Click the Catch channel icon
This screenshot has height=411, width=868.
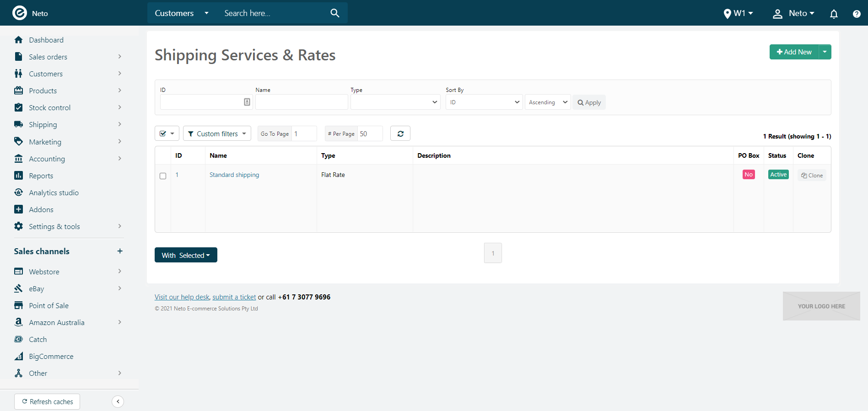[x=18, y=339]
